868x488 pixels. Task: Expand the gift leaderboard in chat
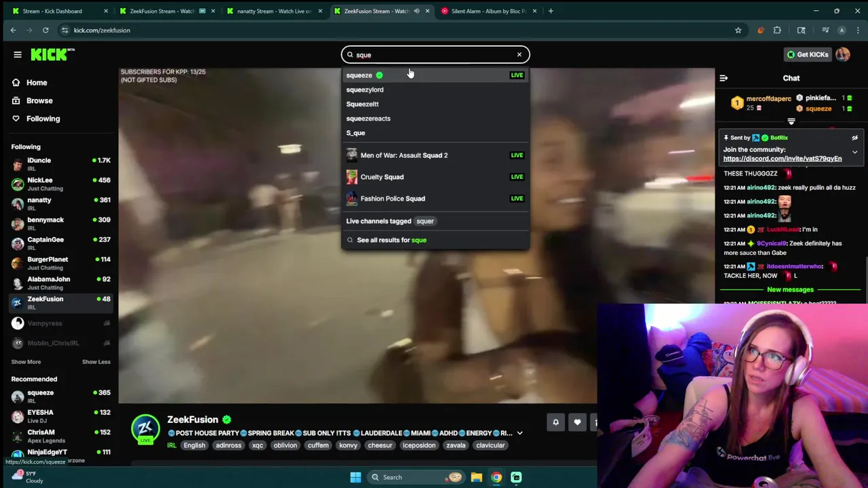pos(791,122)
